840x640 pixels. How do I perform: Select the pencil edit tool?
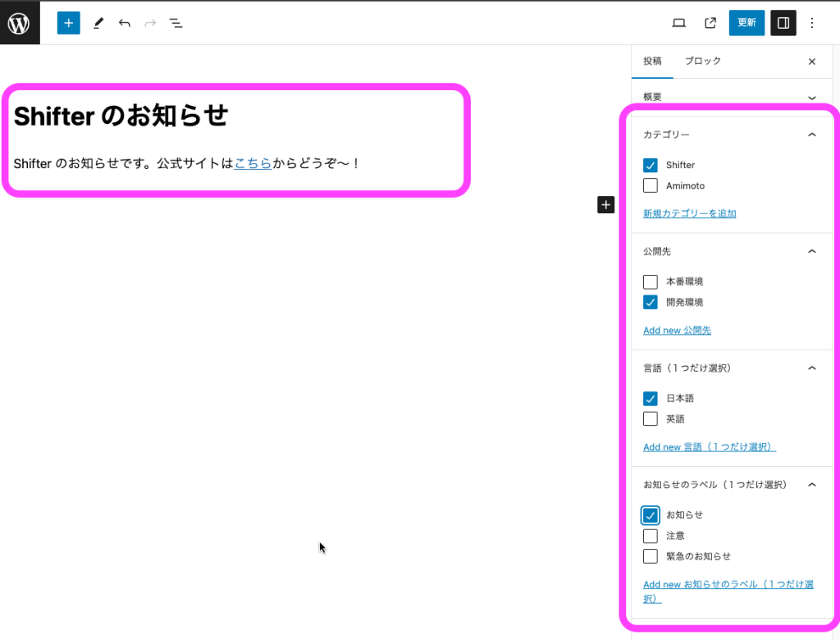pos(98,23)
